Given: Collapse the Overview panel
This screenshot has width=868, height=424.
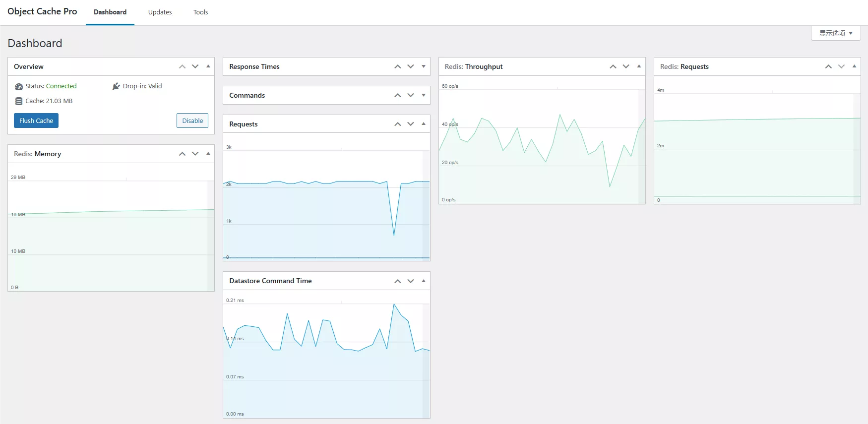Looking at the screenshot, I should coord(208,66).
